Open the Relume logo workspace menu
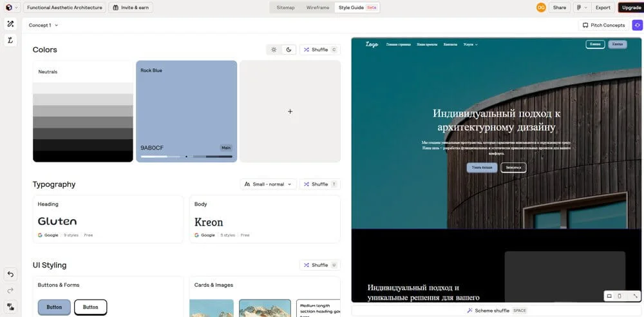The image size is (644, 317). point(11,7)
